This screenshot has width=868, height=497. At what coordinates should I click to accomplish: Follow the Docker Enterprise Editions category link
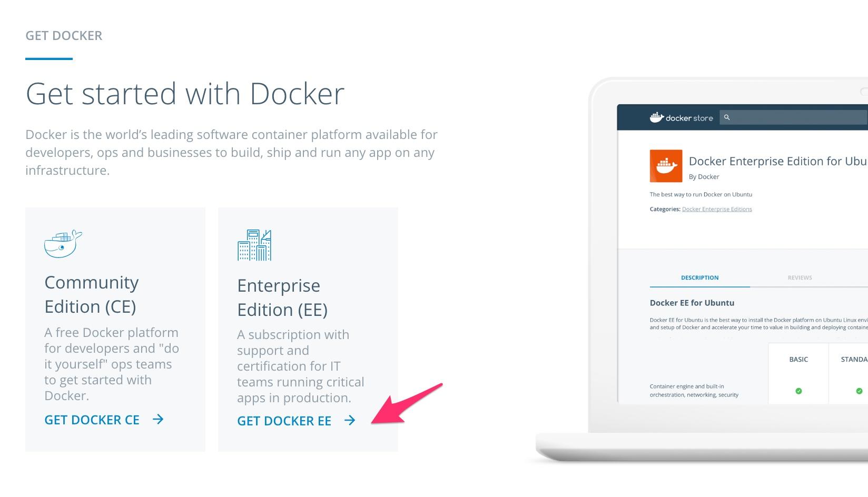717,209
